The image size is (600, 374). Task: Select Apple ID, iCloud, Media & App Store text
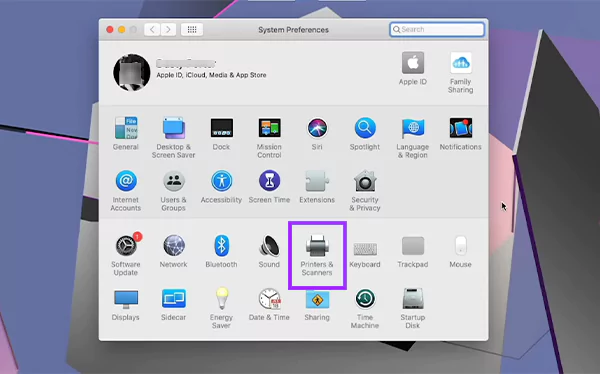click(x=211, y=75)
